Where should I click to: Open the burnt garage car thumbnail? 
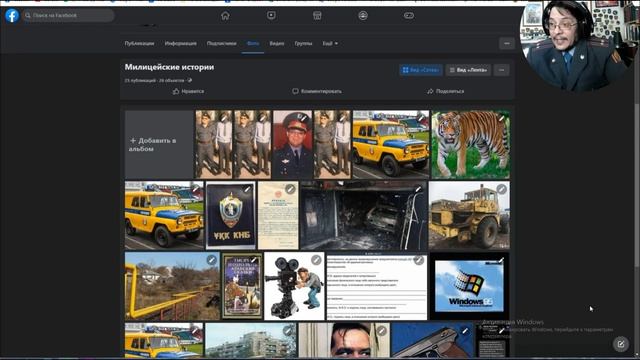pos(364,215)
